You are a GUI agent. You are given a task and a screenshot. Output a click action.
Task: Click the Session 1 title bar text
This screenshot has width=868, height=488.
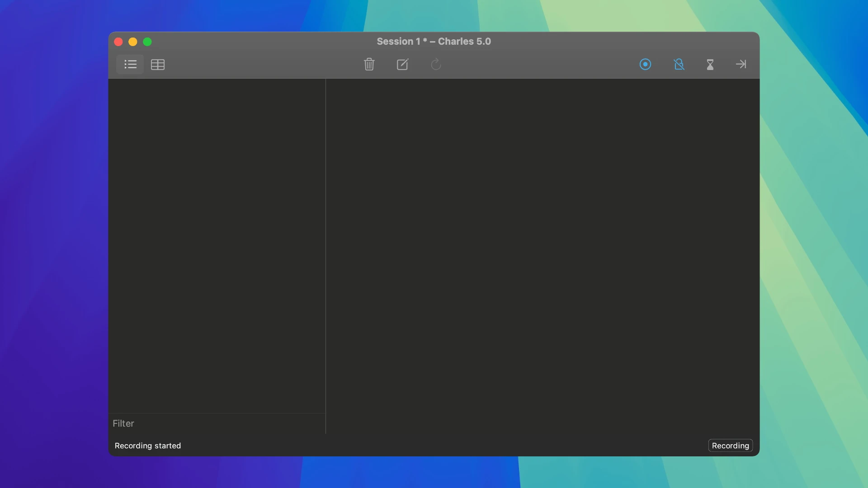pos(434,41)
